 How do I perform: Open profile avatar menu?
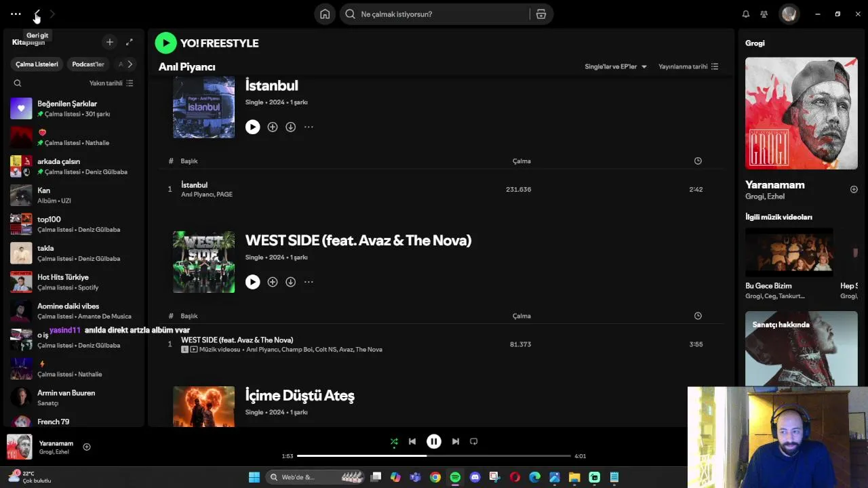789,14
